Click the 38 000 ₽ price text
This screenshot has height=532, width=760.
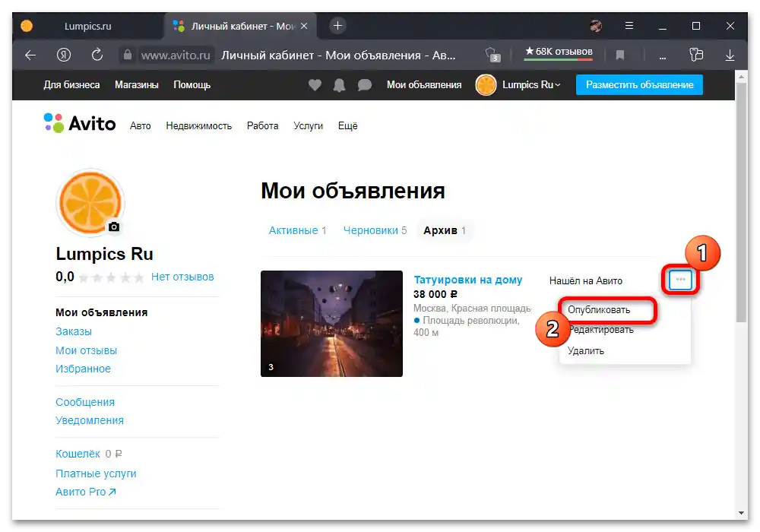(x=435, y=294)
